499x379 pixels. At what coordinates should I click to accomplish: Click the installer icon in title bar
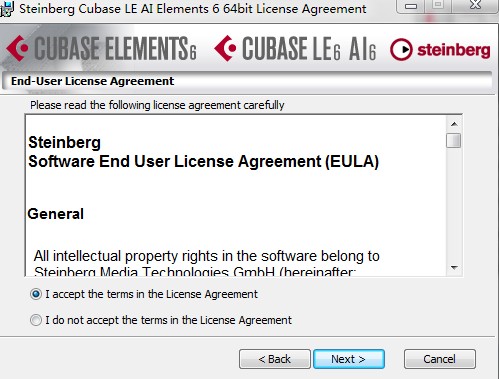6,9
